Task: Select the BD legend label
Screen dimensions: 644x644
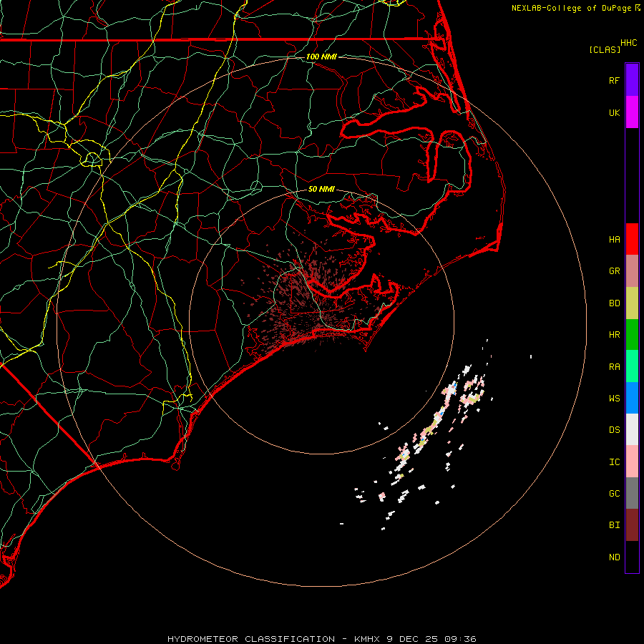Action: point(614,303)
